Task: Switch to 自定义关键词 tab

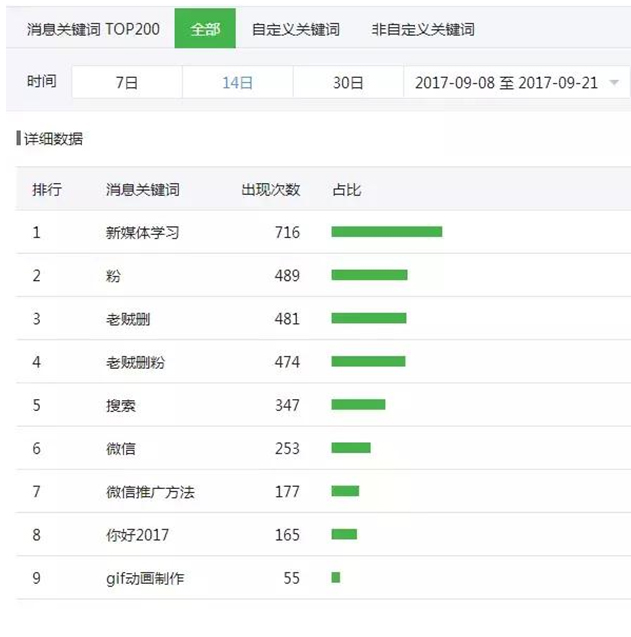Action: click(x=295, y=29)
